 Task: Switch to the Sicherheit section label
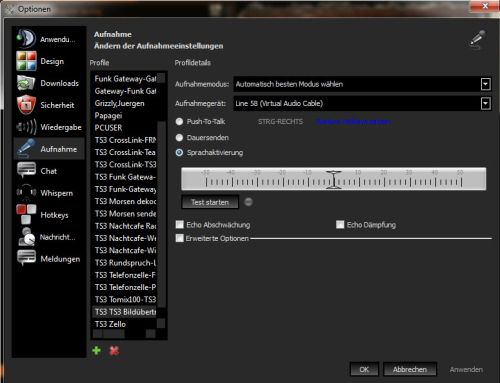pos(57,105)
